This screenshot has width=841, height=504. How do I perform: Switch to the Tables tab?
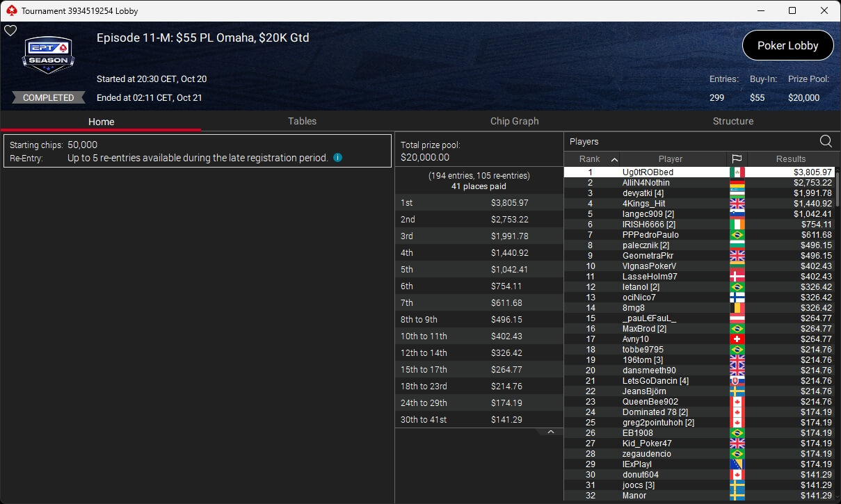(x=302, y=121)
